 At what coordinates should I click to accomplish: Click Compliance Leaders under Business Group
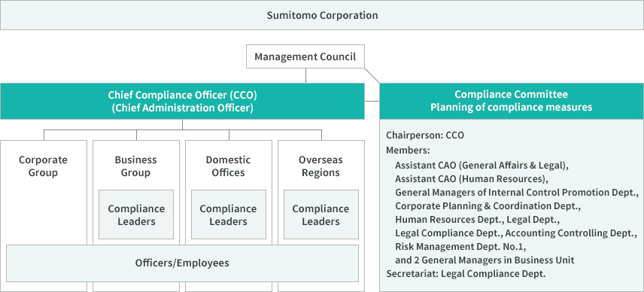[136, 214]
